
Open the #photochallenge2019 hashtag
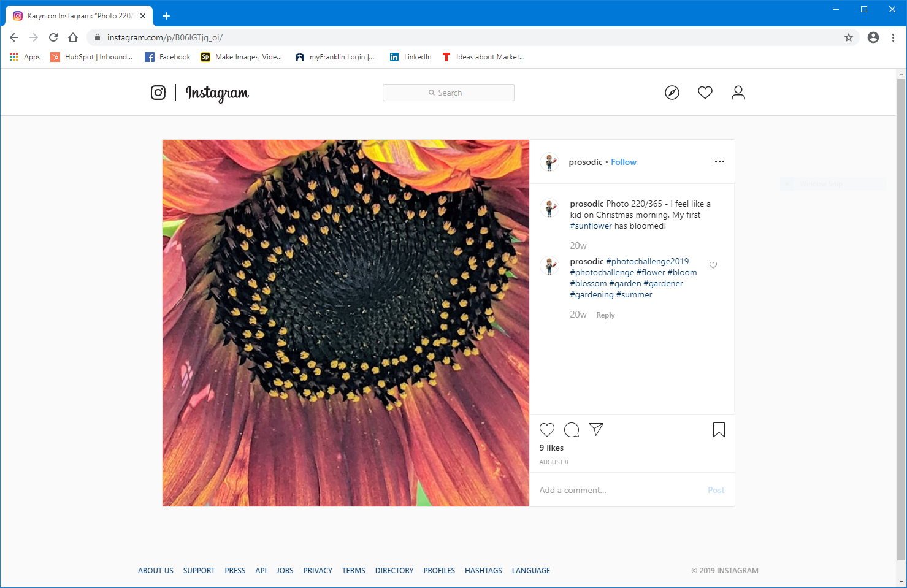tap(648, 261)
